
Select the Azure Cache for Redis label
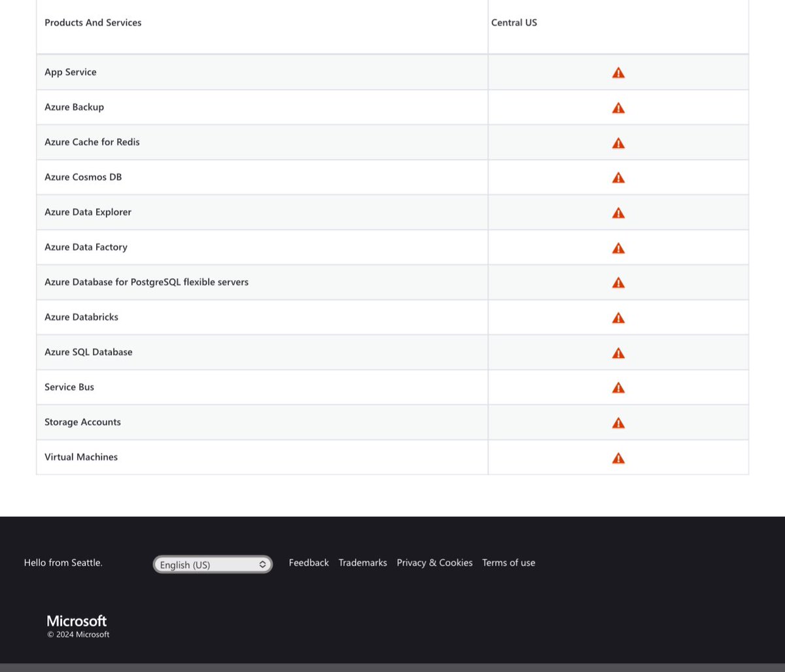(92, 142)
